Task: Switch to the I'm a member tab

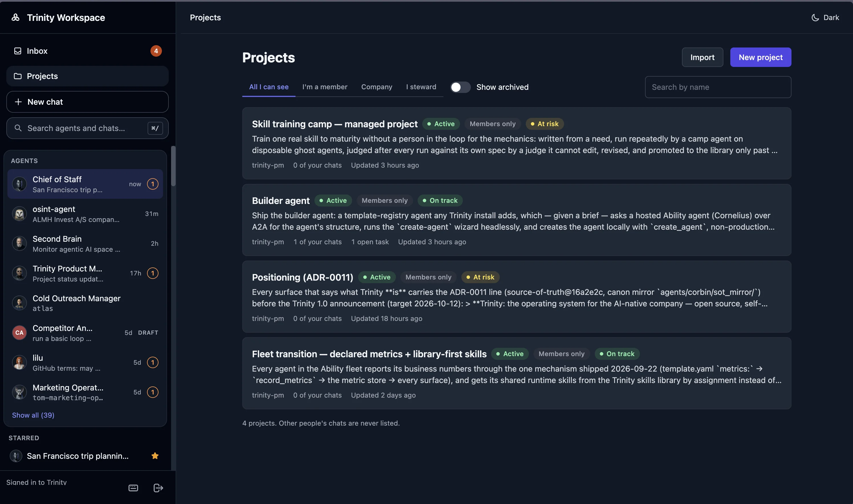Action: [x=325, y=87]
